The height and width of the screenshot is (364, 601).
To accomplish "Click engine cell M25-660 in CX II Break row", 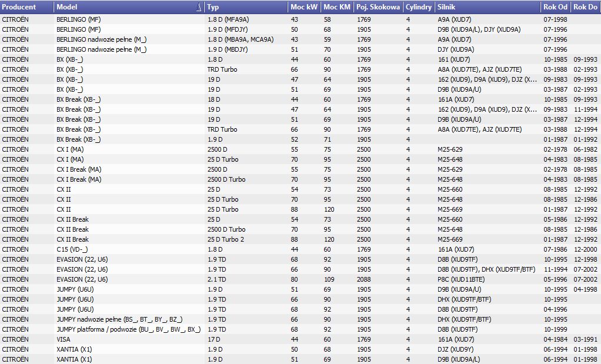I will (450, 219).
